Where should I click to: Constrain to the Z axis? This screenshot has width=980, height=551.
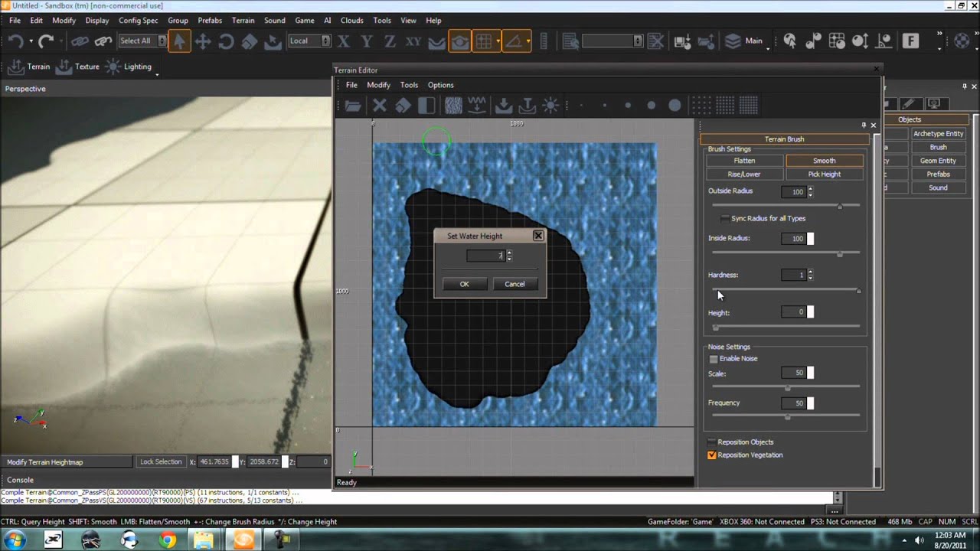tap(390, 41)
